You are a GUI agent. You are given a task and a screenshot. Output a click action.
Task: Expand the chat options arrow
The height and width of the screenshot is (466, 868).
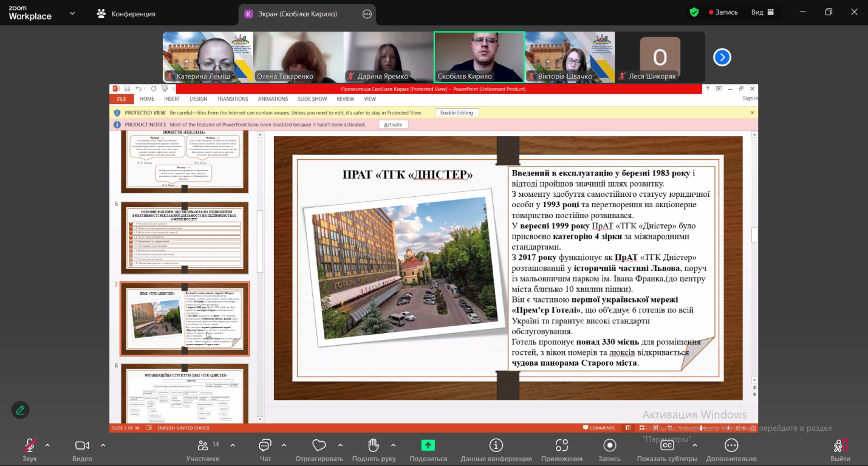pyautogui.click(x=284, y=445)
